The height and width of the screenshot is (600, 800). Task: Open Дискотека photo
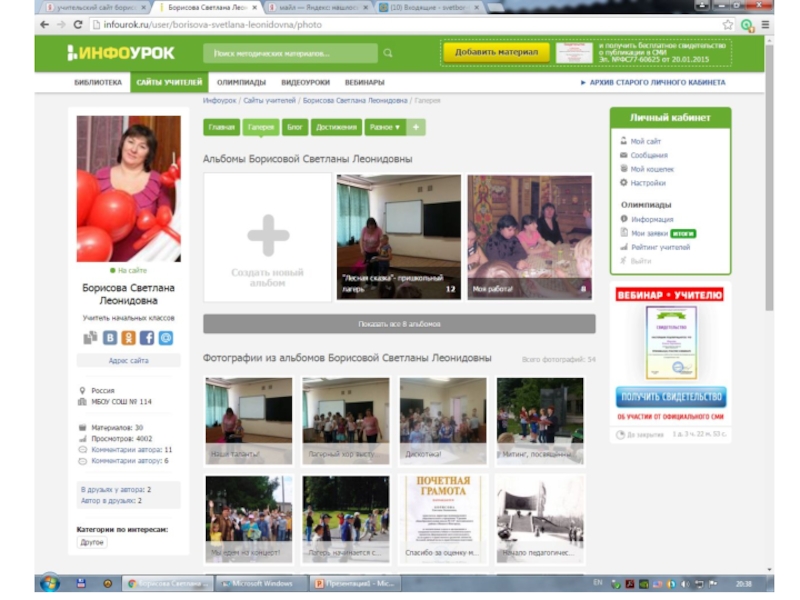pyautogui.click(x=443, y=421)
